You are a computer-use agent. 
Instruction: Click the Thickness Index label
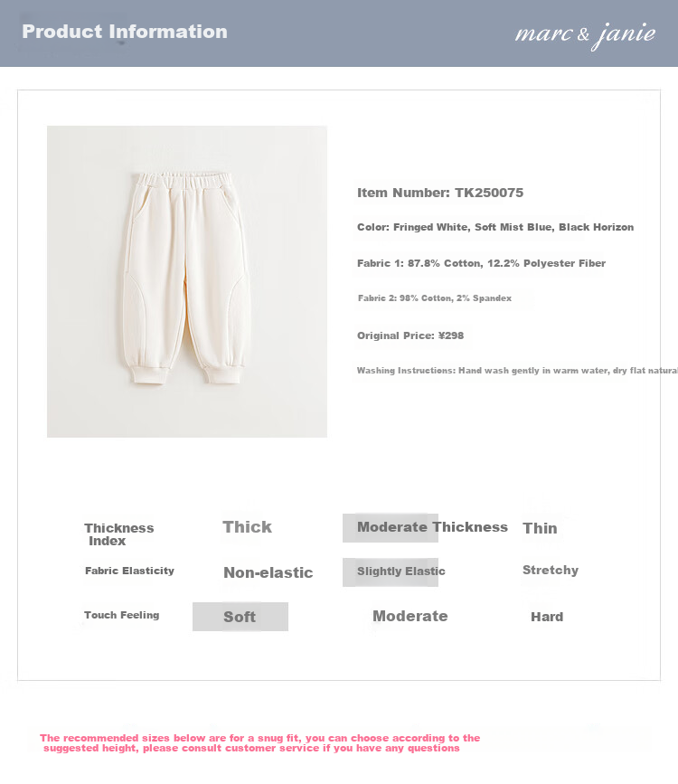pos(119,534)
